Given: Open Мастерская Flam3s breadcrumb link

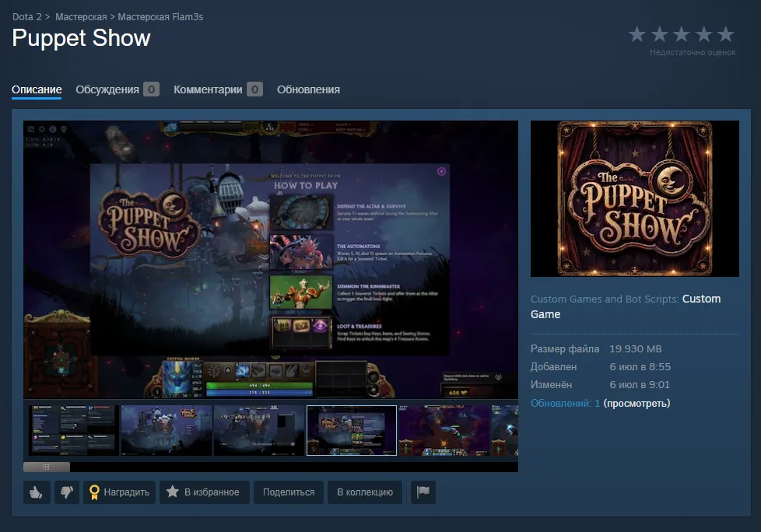Looking at the screenshot, I should pyautogui.click(x=160, y=17).
